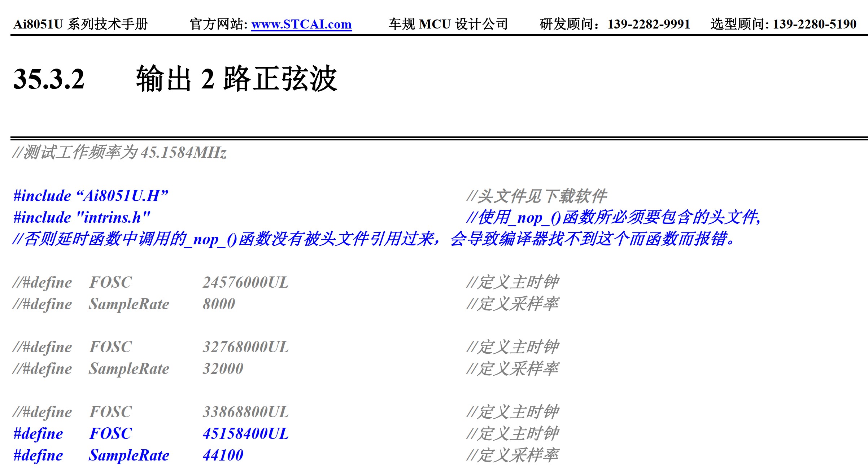Click the 'Ai8051U 系列技术手册' header title
This screenshot has height=471, width=868.
(x=81, y=24)
